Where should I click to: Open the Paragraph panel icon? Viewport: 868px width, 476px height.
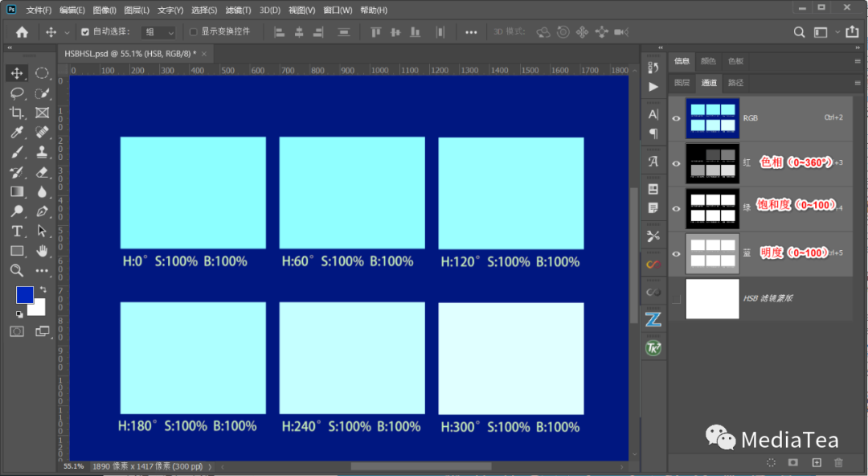click(x=653, y=133)
